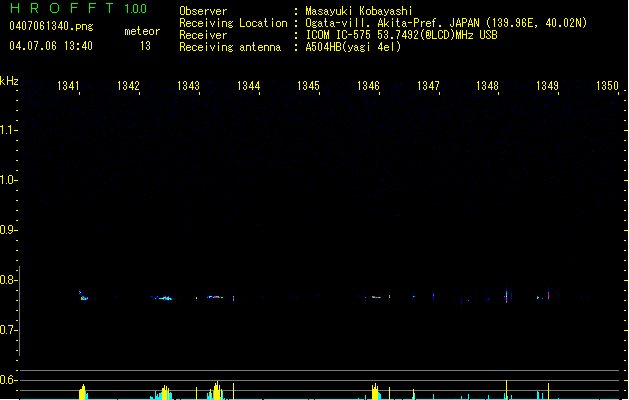Click the 1344 time axis marker
This screenshot has height=400, width=629.
pyautogui.click(x=248, y=86)
